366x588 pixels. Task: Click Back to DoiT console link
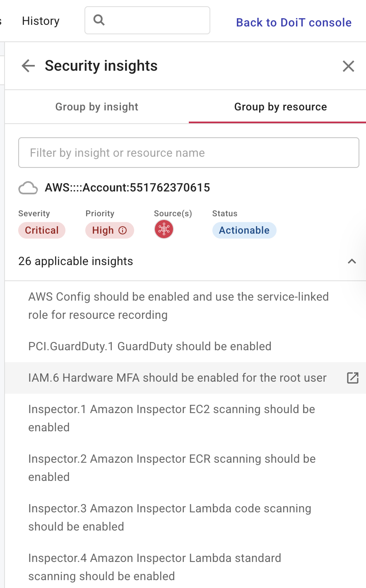click(294, 22)
